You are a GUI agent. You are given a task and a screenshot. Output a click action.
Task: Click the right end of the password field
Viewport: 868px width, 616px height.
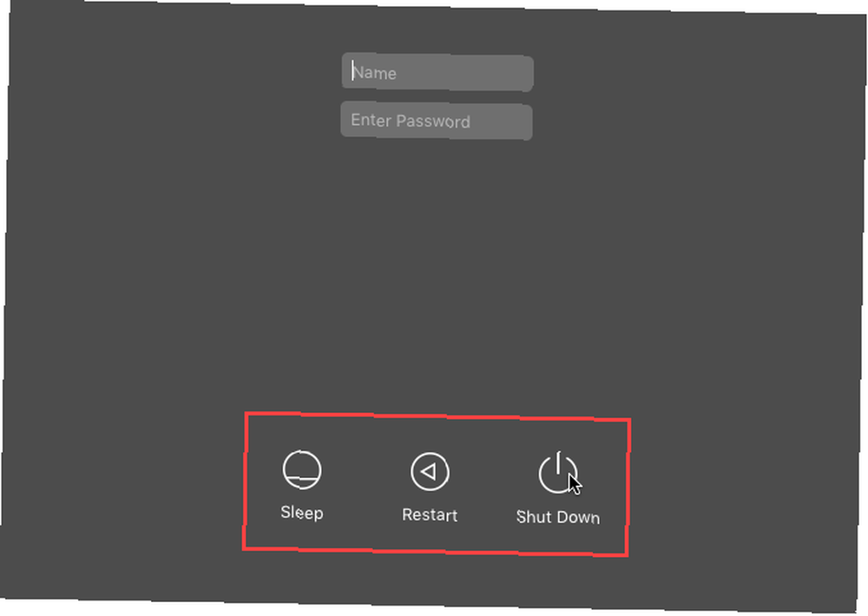pos(522,121)
